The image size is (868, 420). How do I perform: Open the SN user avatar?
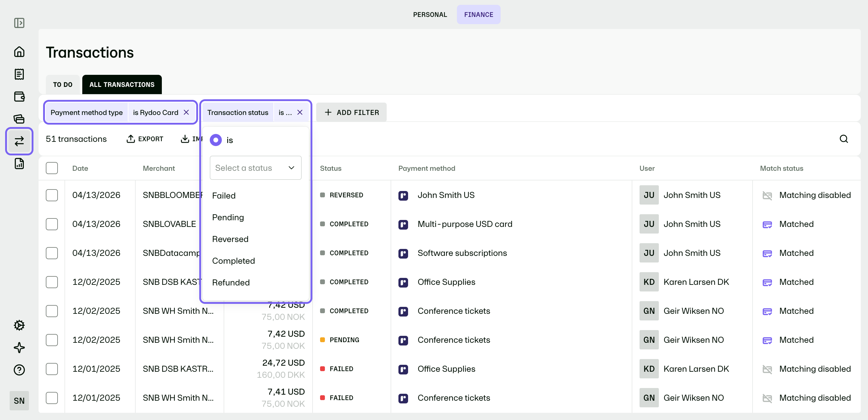(x=19, y=400)
